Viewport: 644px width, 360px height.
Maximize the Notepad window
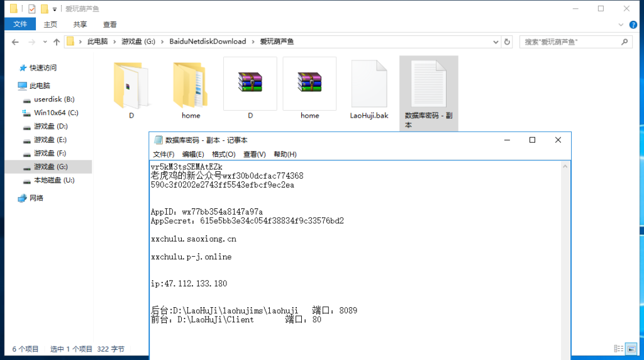(532, 140)
